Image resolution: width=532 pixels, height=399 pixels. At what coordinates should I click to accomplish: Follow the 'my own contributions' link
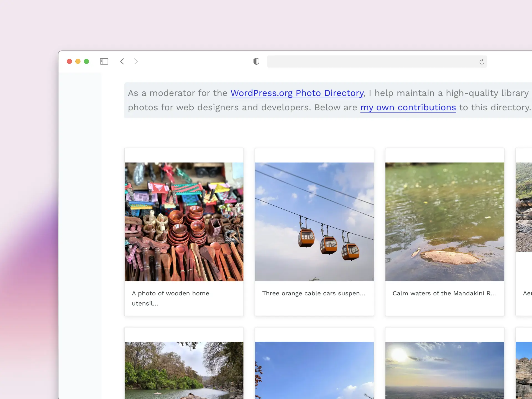[408, 108]
